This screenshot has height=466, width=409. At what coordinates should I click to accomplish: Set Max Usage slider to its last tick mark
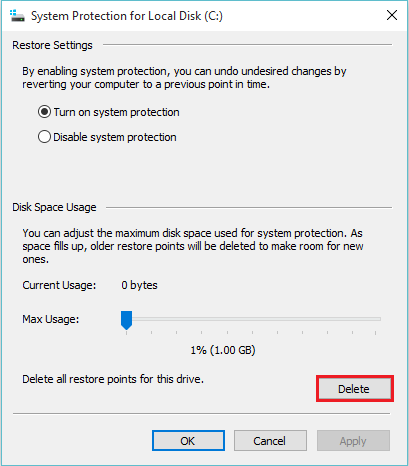pyautogui.click(x=375, y=333)
